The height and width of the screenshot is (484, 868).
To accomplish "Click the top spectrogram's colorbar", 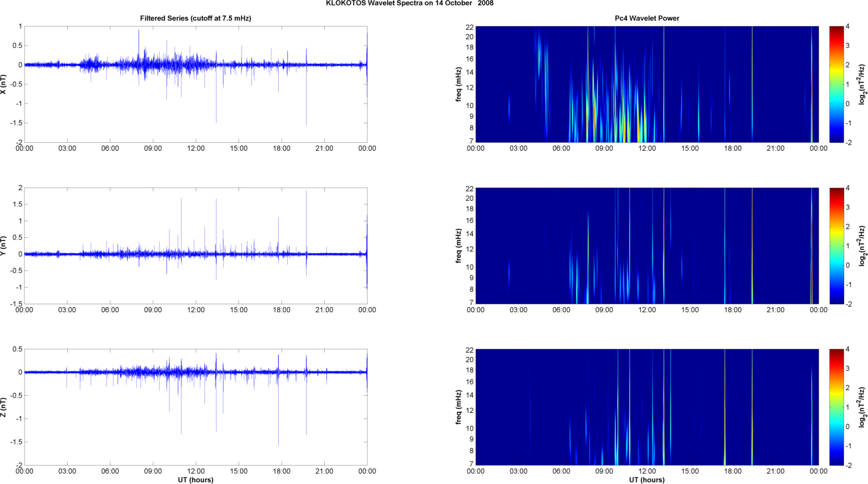I will 836,84.
